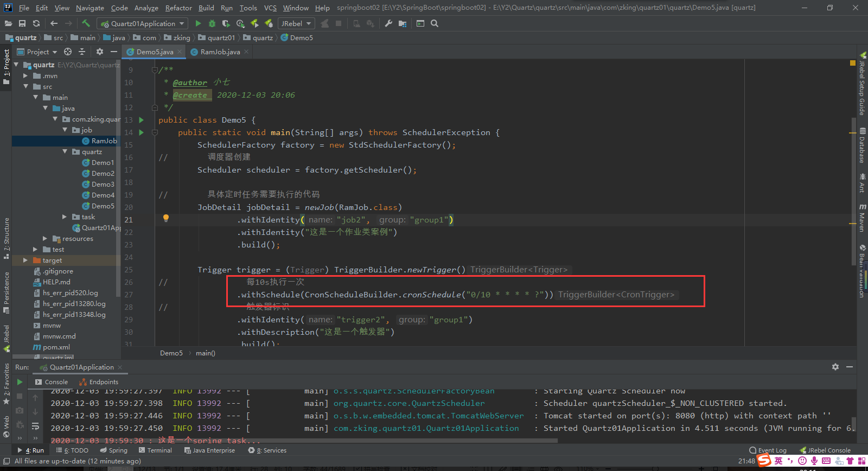Screen dimensions: 868x471
Task: Locate current file with crosshair icon
Action: [x=68, y=52]
